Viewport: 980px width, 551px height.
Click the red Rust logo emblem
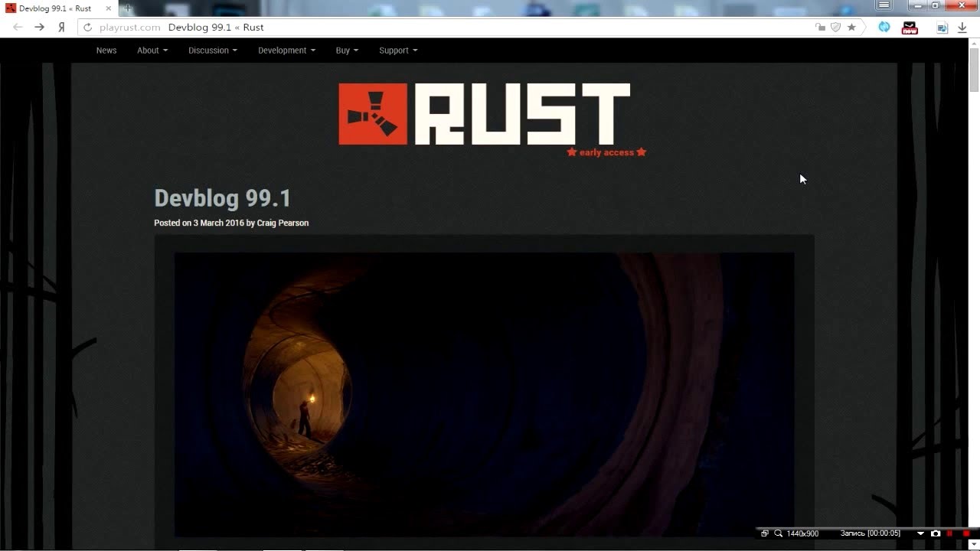pos(373,114)
